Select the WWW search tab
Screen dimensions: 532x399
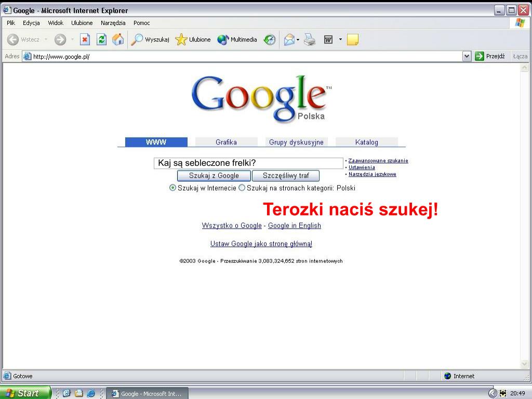coord(156,142)
